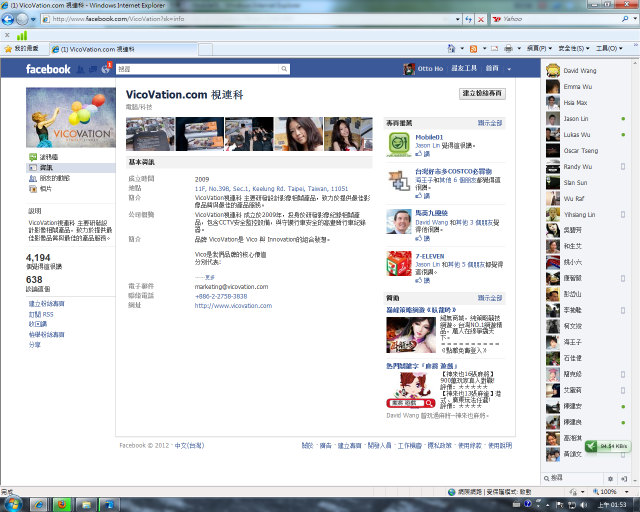The image size is (640, 512).
Task: Stop loading with the red X icon
Action: [x=481, y=19]
